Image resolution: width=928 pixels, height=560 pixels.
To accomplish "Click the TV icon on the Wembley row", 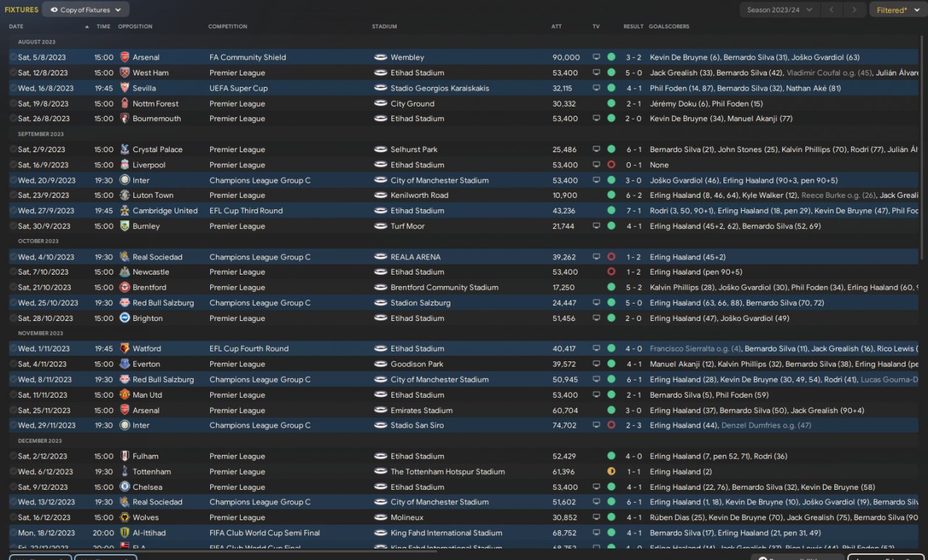I will click(x=597, y=57).
